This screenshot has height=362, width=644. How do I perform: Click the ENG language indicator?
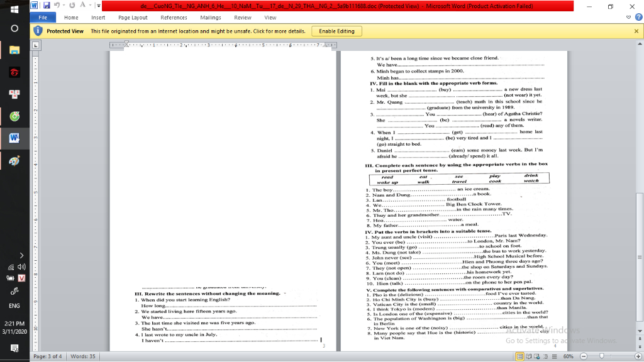[14, 306]
